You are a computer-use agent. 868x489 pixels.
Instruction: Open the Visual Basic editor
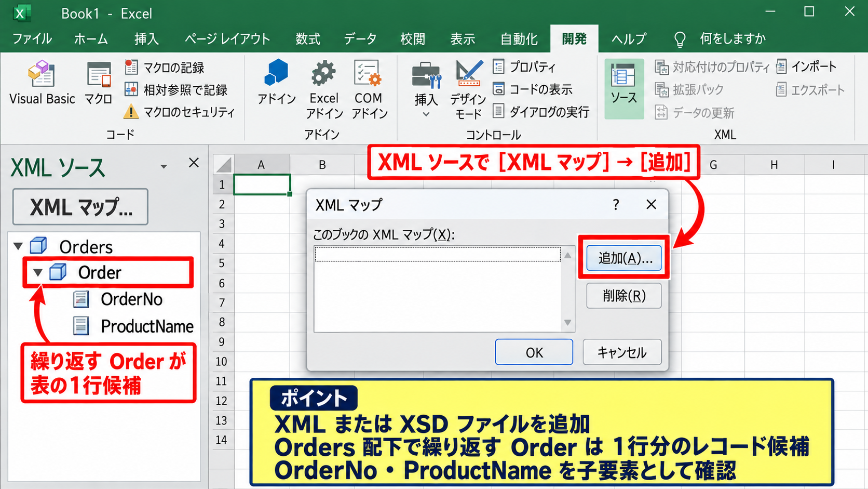click(42, 83)
